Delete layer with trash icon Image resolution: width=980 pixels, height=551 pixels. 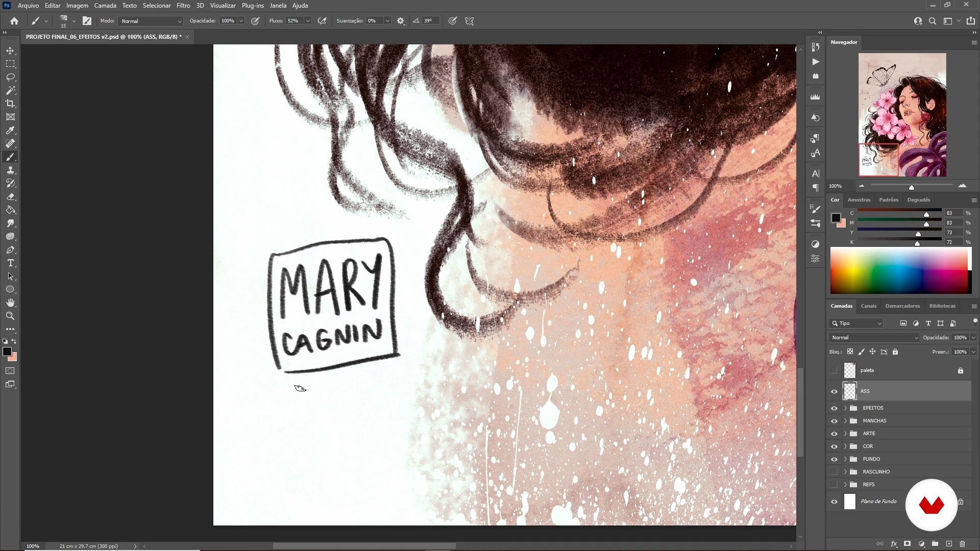(x=963, y=544)
